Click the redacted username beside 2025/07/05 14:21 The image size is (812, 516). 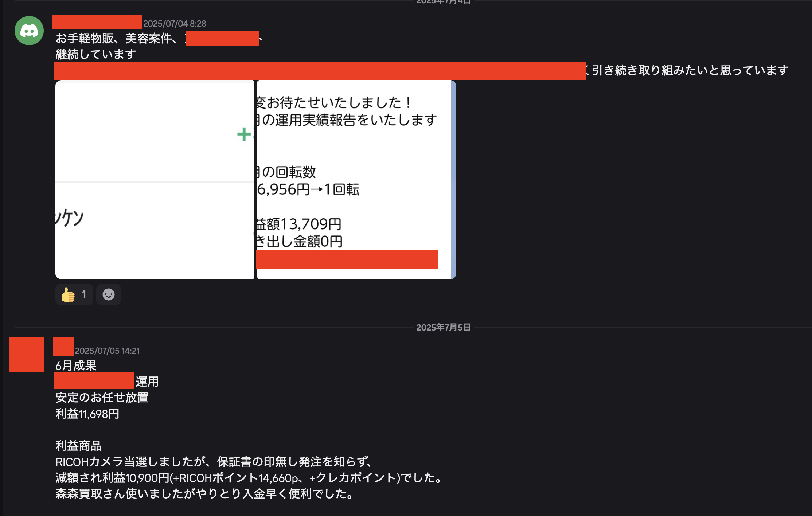tap(63, 347)
